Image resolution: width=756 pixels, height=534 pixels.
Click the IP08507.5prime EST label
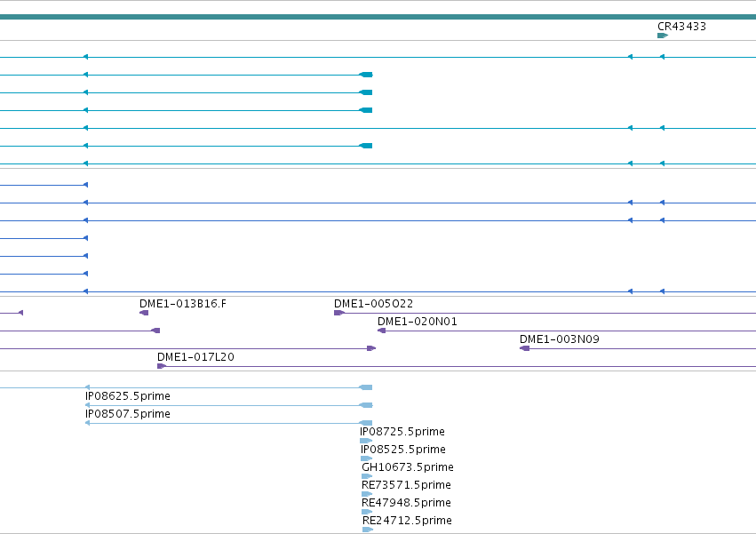pos(128,414)
